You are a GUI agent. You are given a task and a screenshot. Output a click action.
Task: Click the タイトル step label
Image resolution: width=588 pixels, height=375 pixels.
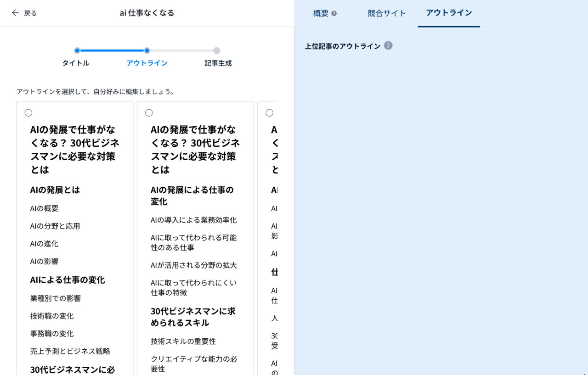pos(76,63)
